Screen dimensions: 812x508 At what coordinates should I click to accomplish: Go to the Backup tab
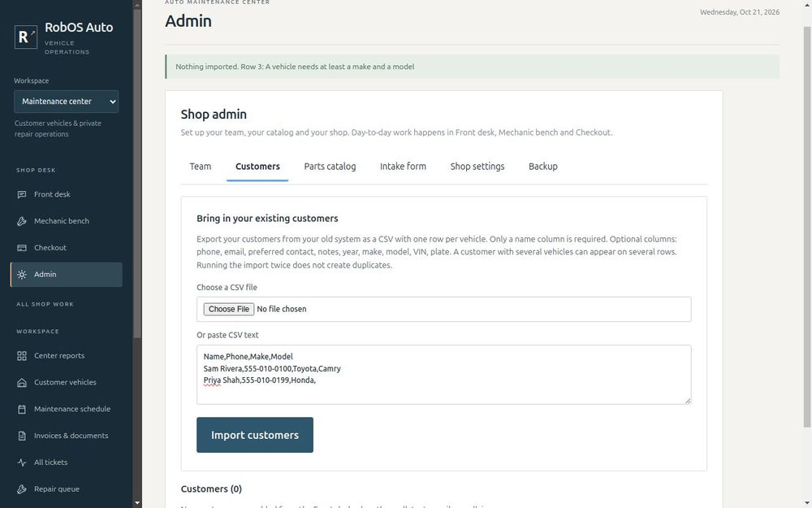pyautogui.click(x=542, y=167)
